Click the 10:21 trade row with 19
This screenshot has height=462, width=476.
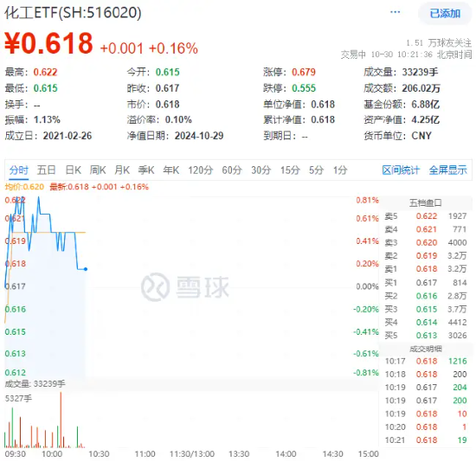coord(426,440)
